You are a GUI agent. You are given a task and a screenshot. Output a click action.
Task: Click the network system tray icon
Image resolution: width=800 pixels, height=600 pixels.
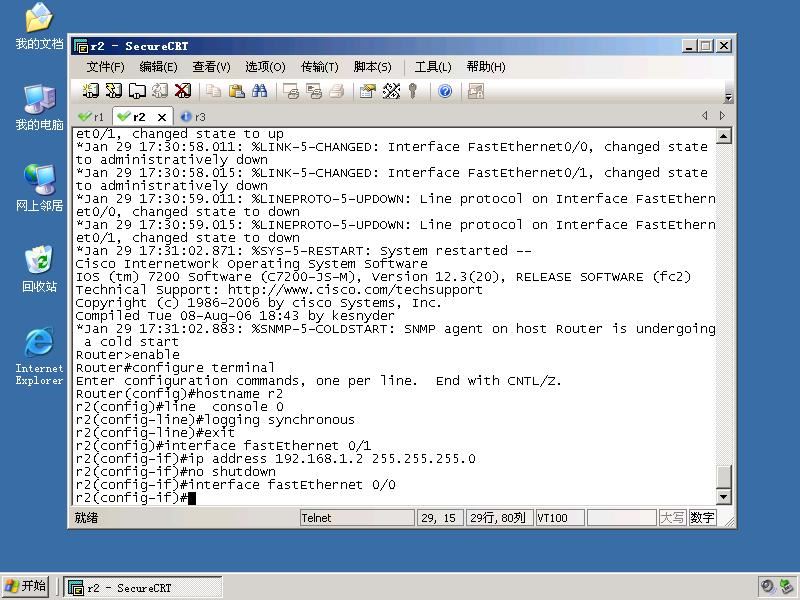pos(788,586)
